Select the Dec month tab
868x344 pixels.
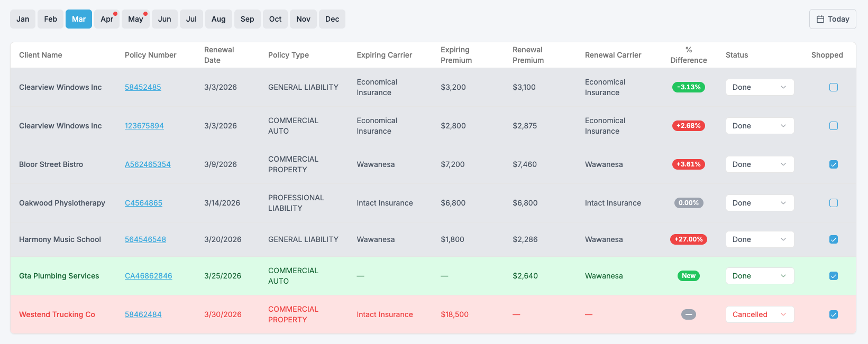[x=332, y=19]
